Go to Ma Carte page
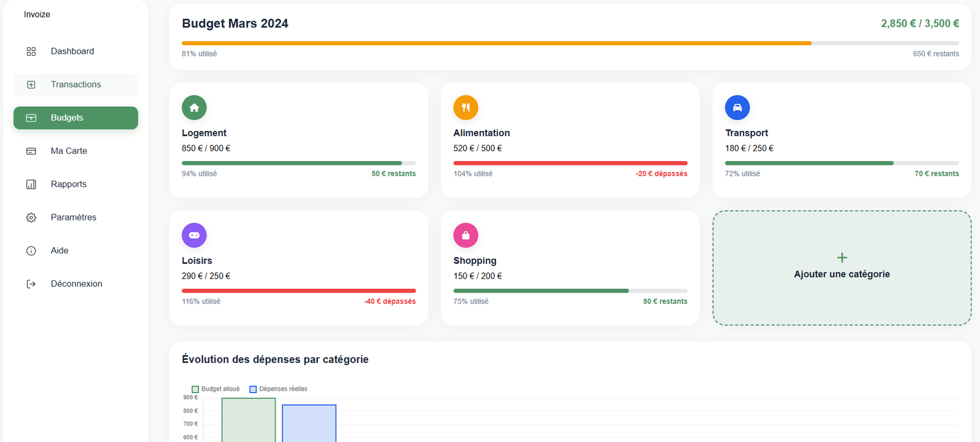Image resolution: width=980 pixels, height=442 pixels. (x=69, y=151)
